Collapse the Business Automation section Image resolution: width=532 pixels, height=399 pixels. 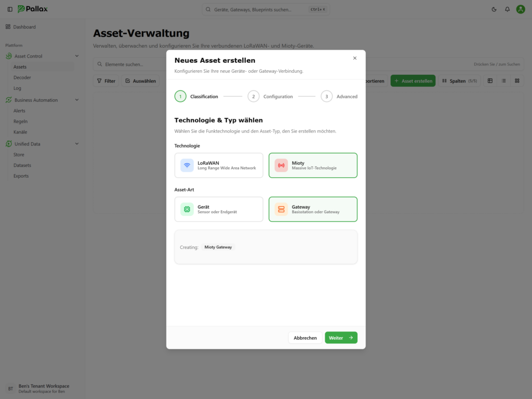[77, 100]
